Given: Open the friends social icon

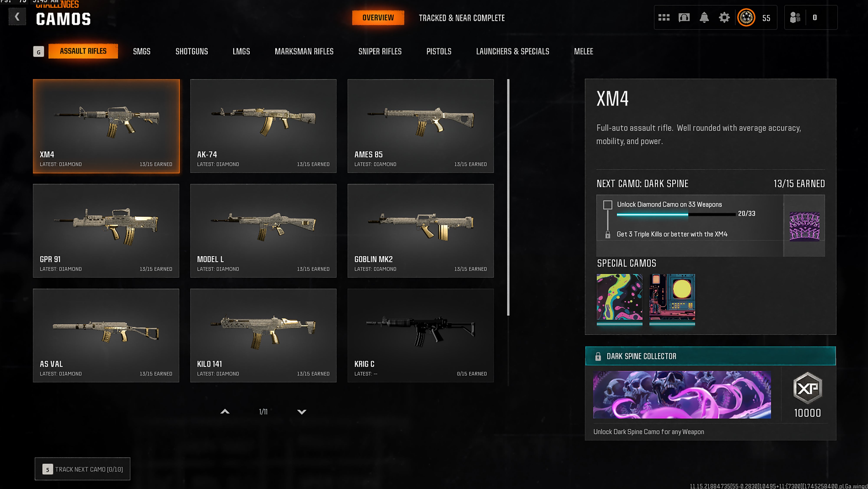Looking at the screenshot, I should tap(795, 18).
